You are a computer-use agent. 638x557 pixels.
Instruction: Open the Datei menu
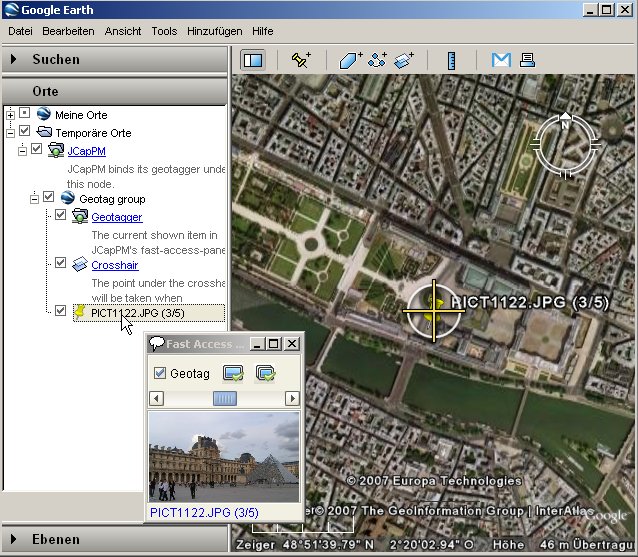pos(20,31)
